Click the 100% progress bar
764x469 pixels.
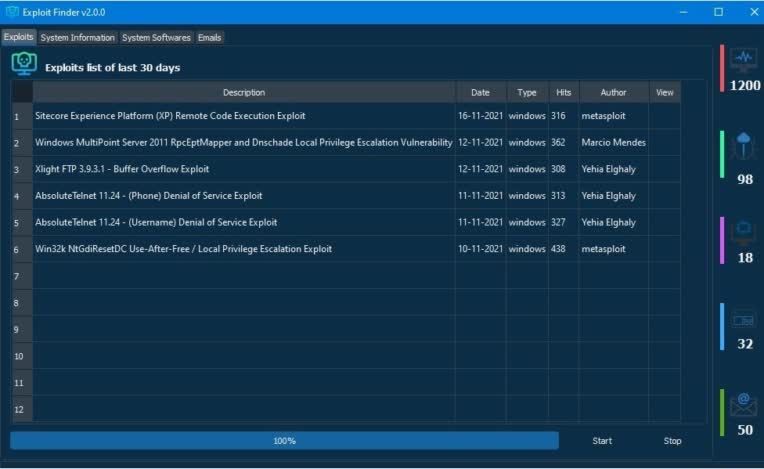point(285,441)
